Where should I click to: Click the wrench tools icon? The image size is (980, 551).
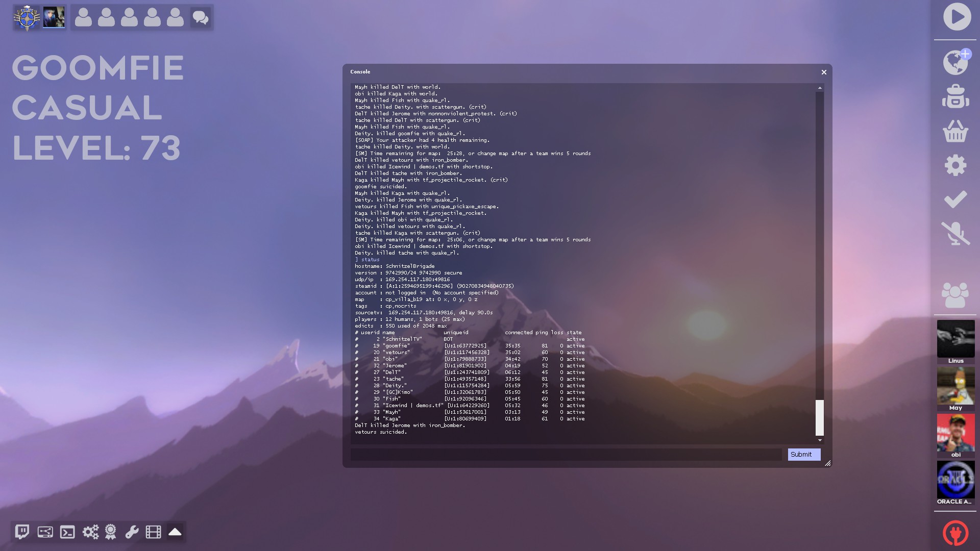[x=132, y=532]
